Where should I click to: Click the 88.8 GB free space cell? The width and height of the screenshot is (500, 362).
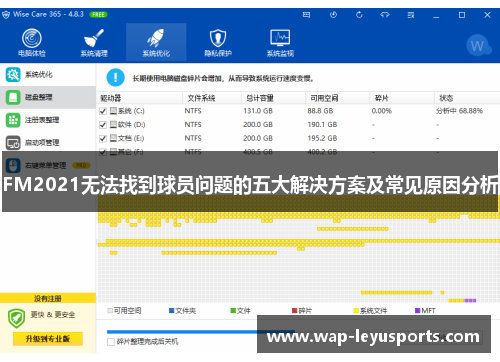[320, 111]
